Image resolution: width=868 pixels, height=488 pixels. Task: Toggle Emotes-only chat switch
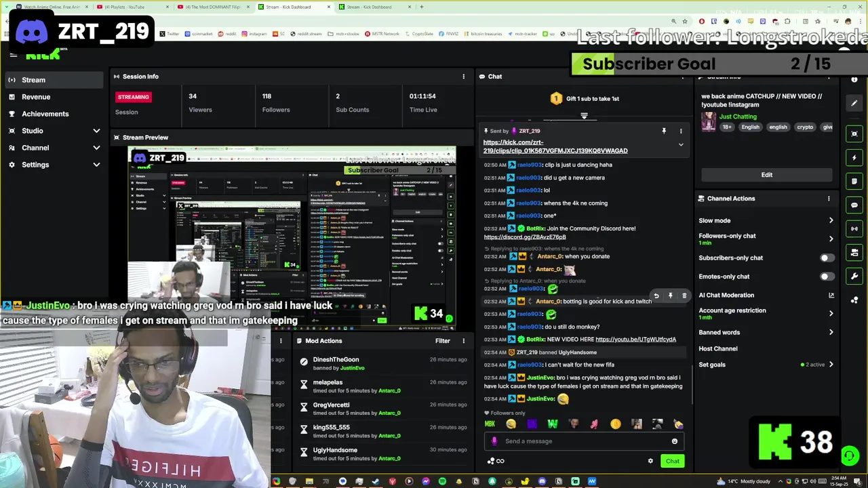[827, 277]
